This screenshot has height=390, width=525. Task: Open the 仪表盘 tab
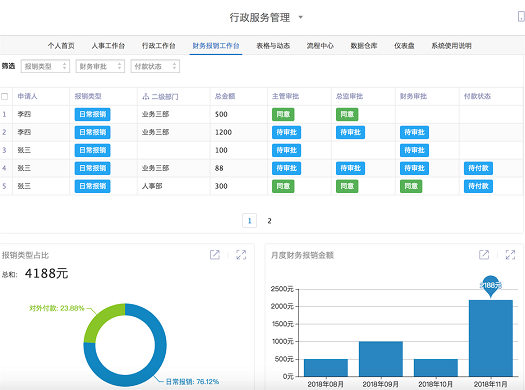[404, 46]
